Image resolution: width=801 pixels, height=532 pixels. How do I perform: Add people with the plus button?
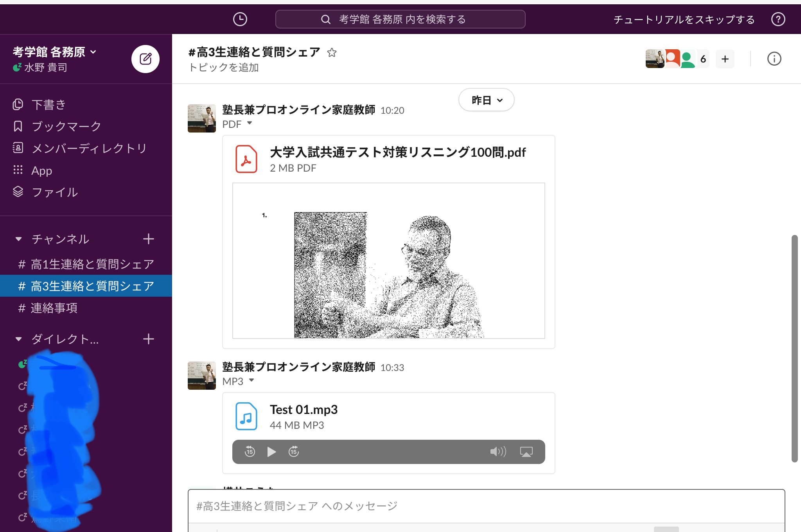click(725, 59)
